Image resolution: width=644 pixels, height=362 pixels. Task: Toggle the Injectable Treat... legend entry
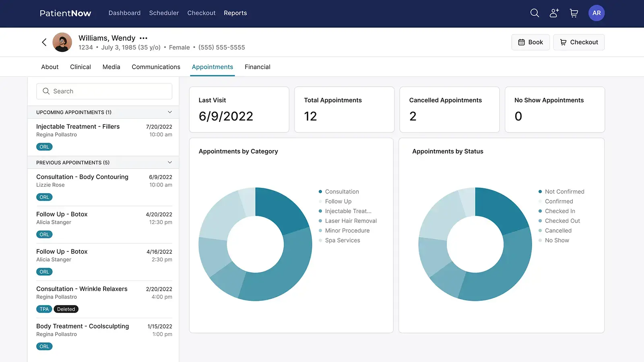tap(345, 211)
